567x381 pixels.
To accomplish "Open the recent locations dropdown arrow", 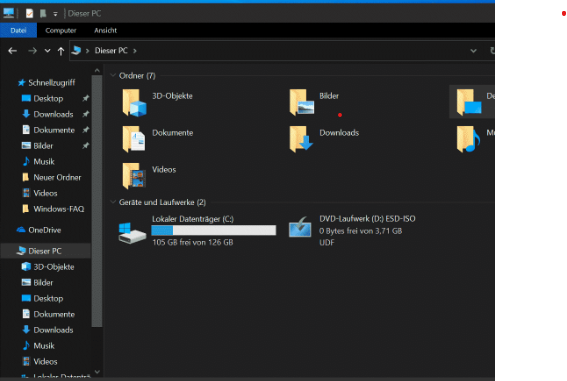I will coord(47,51).
